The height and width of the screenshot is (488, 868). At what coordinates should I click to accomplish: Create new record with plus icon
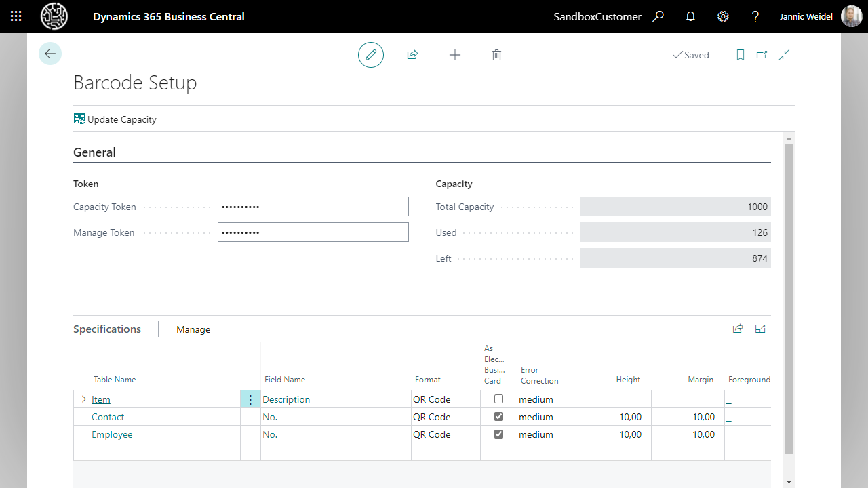[455, 55]
